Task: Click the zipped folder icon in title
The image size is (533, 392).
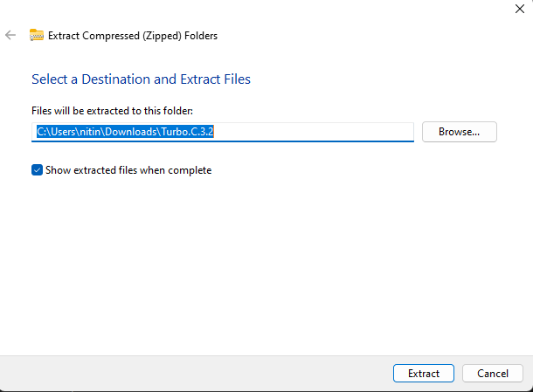Action: click(37, 35)
